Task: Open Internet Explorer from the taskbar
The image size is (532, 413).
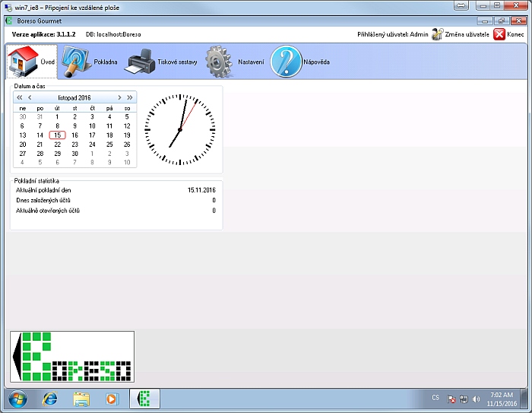Action: 50,398
